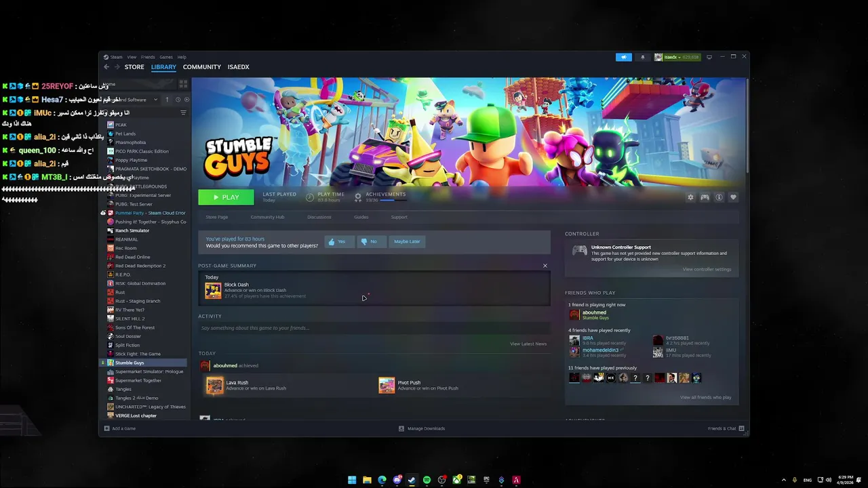Open View controller settings
The image size is (868, 488).
707,269
